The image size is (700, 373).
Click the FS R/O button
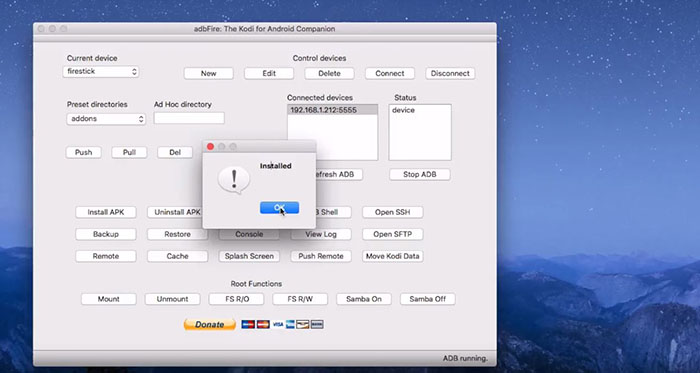coord(236,299)
